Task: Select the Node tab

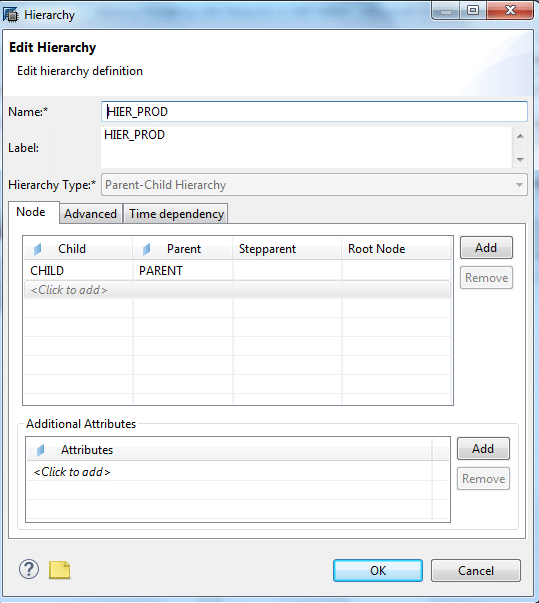Action: point(31,212)
